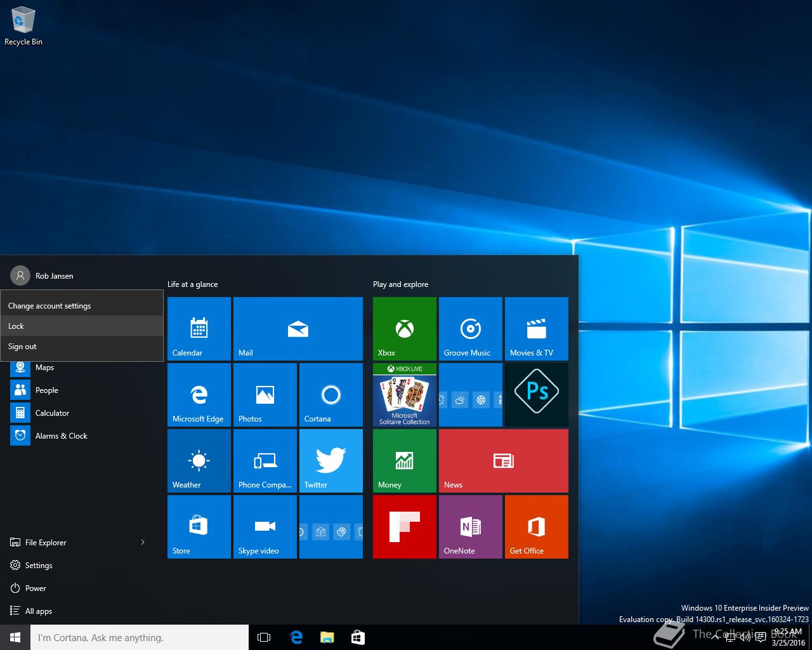
Task: Open Microsoft Solitaire Collection tile
Action: [405, 395]
